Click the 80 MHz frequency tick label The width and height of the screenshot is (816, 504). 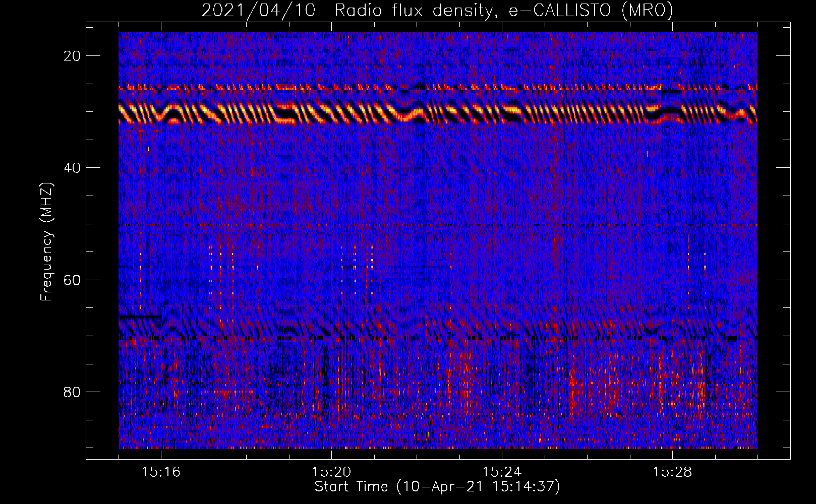[73, 392]
